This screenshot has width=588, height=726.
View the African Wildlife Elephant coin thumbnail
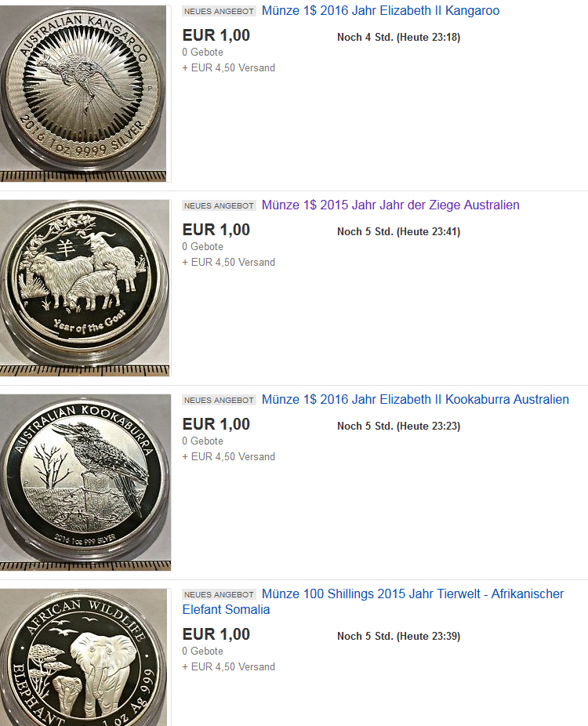pyautogui.click(x=83, y=658)
